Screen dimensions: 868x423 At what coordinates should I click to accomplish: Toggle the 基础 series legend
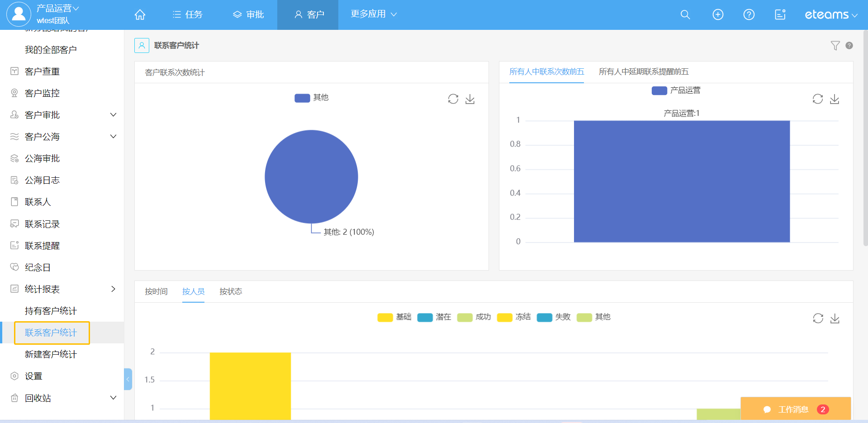[x=394, y=317]
